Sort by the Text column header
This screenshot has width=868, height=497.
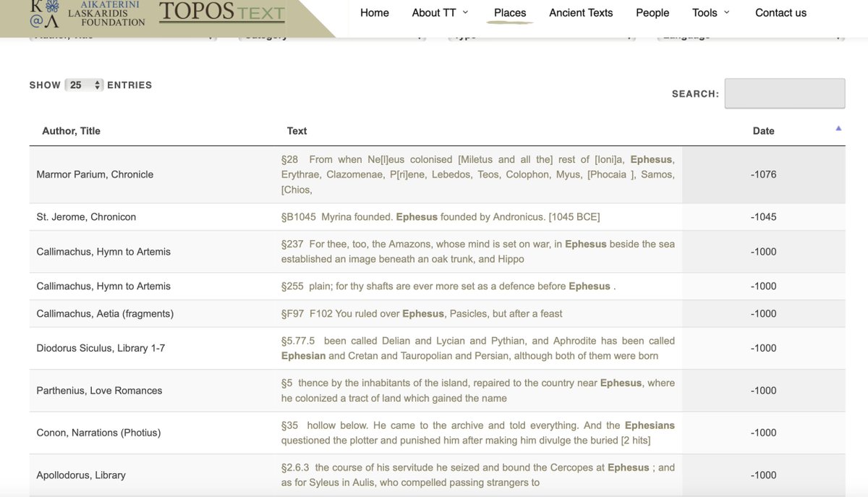point(297,131)
